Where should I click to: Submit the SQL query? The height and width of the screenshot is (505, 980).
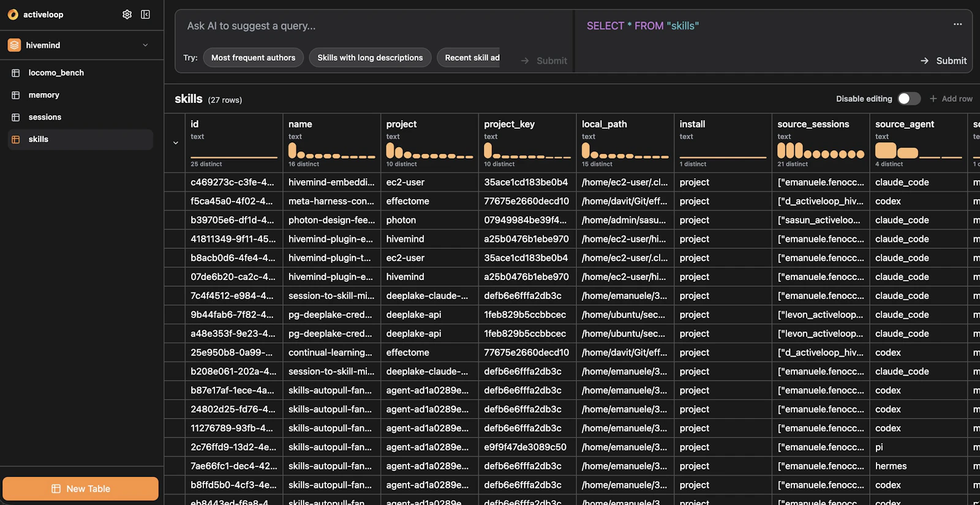943,61
